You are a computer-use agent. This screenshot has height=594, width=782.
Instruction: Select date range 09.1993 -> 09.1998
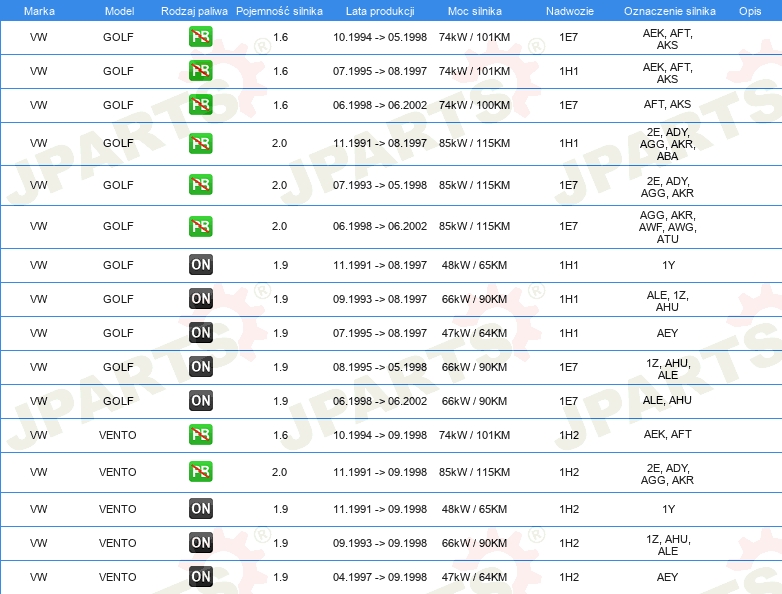click(x=380, y=543)
